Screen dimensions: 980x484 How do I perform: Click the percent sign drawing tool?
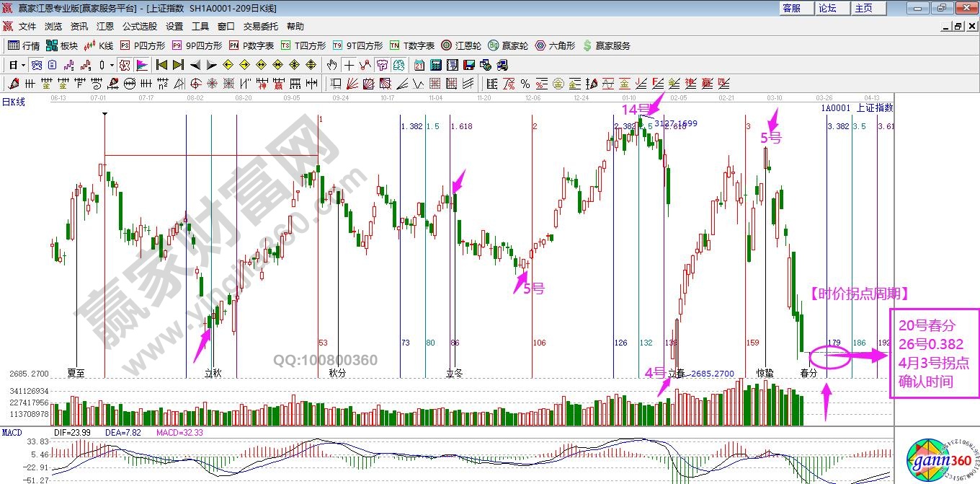point(525,83)
